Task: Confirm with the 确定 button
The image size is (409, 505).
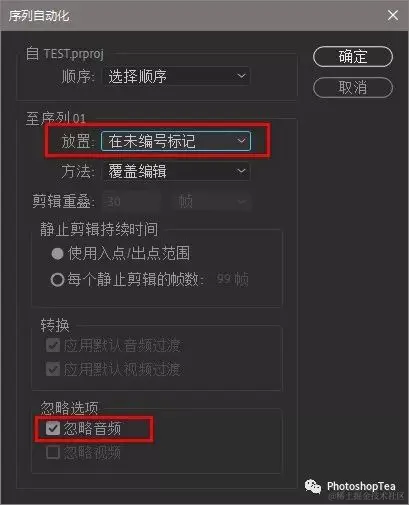Action: 353,57
